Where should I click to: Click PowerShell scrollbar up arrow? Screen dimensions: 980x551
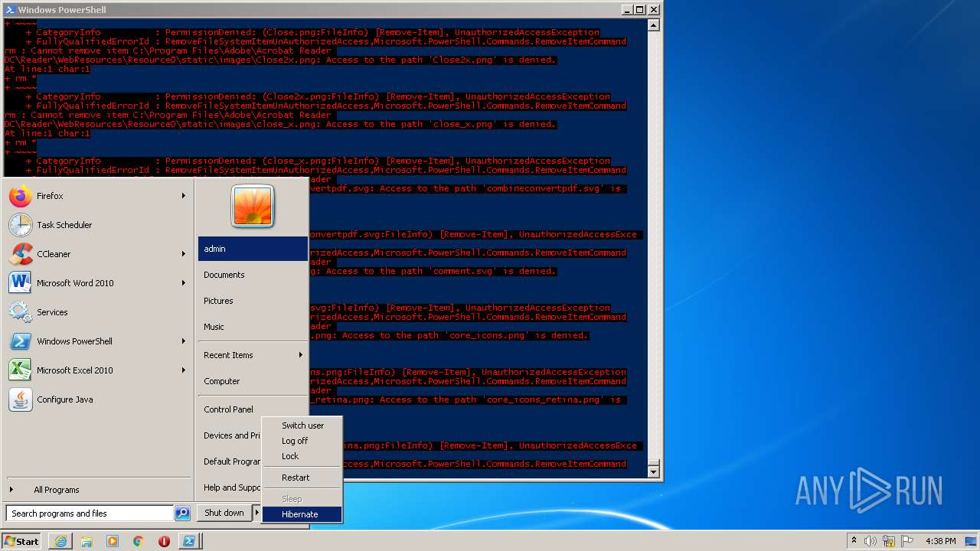click(x=653, y=25)
